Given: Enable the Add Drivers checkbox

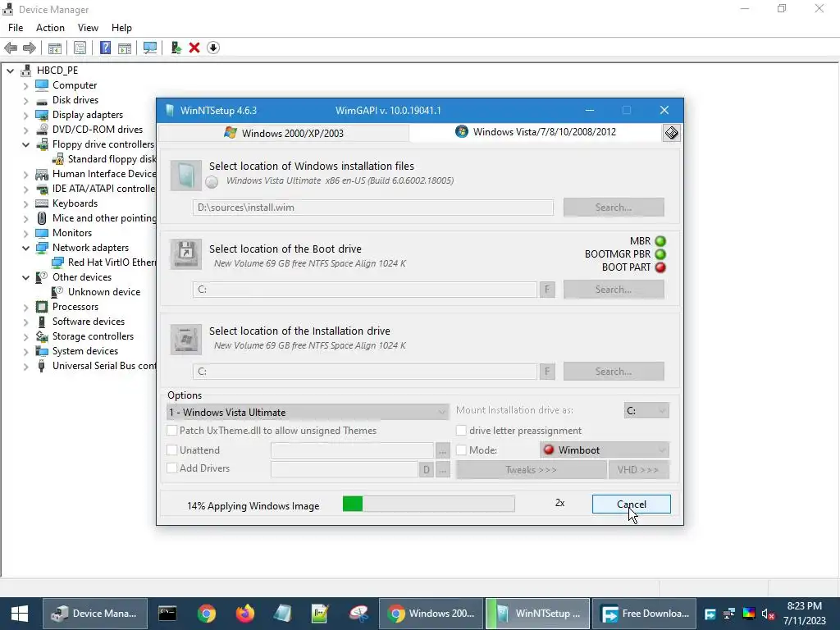Looking at the screenshot, I should pyautogui.click(x=172, y=468).
